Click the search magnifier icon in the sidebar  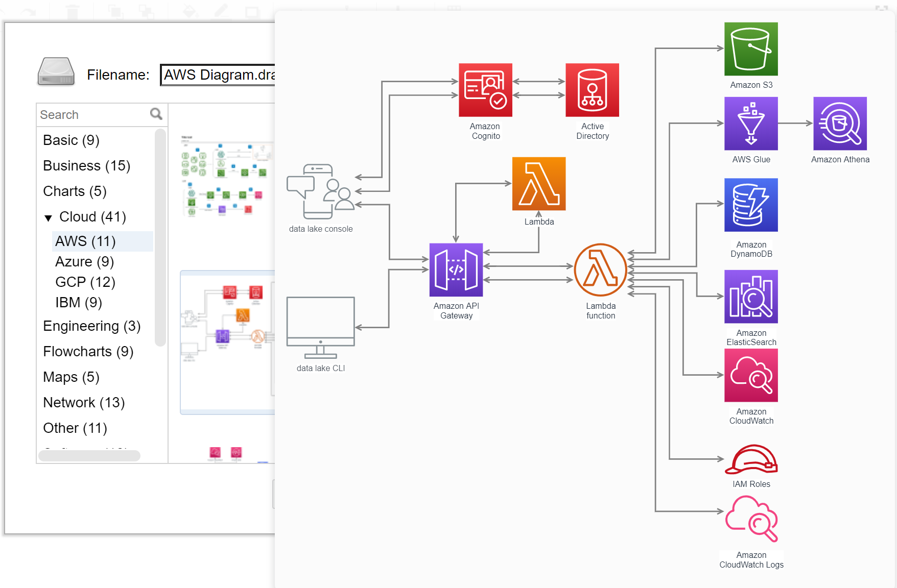pyautogui.click(x=156, y=113)
